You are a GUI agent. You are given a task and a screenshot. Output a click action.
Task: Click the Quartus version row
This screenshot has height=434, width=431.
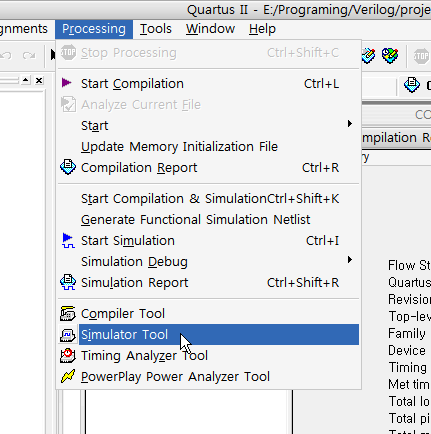tap(409, 283)
